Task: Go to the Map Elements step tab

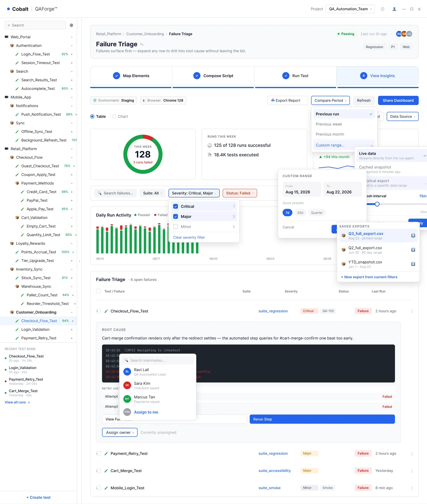Action: pos(131,76)
